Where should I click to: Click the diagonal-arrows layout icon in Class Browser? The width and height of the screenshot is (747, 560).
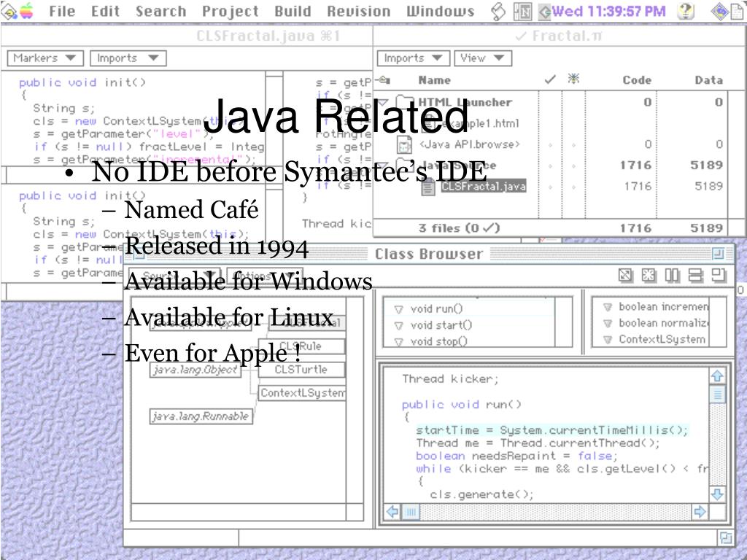625,275
